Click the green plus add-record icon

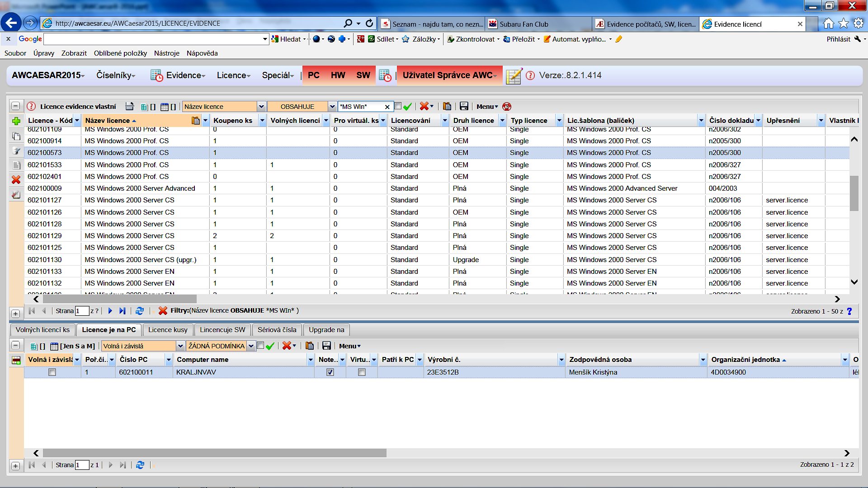[16, 121]
